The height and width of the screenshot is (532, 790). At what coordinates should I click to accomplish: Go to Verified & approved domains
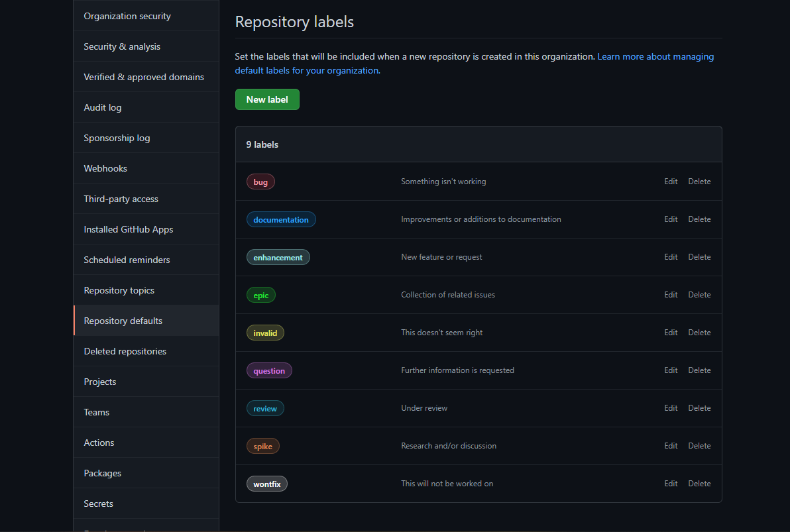(146, 77)
